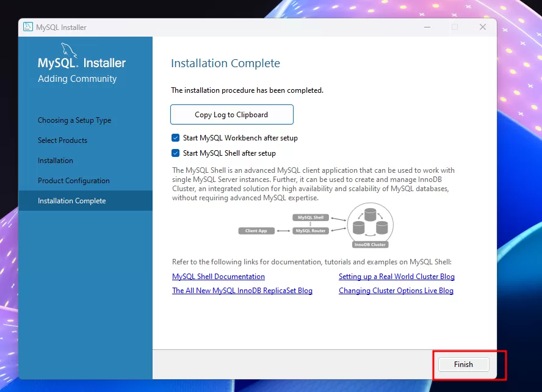Click the MySQL Installer title bar icon
The height and width of the screenshot is (392, 542).
tap(28, 27)
